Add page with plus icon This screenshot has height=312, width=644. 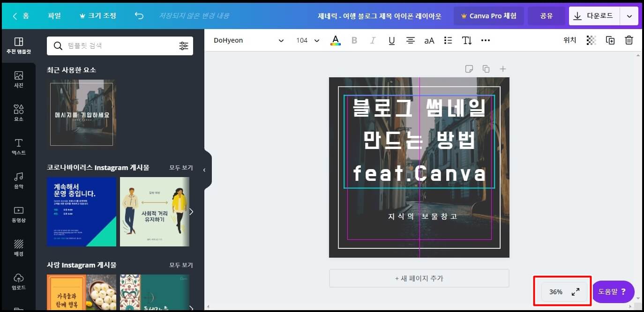coord(503,69)
